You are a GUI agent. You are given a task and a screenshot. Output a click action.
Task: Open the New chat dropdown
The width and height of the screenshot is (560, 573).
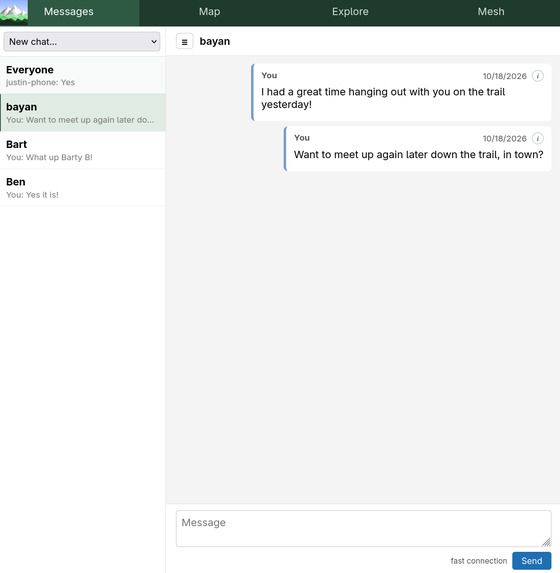82,42
